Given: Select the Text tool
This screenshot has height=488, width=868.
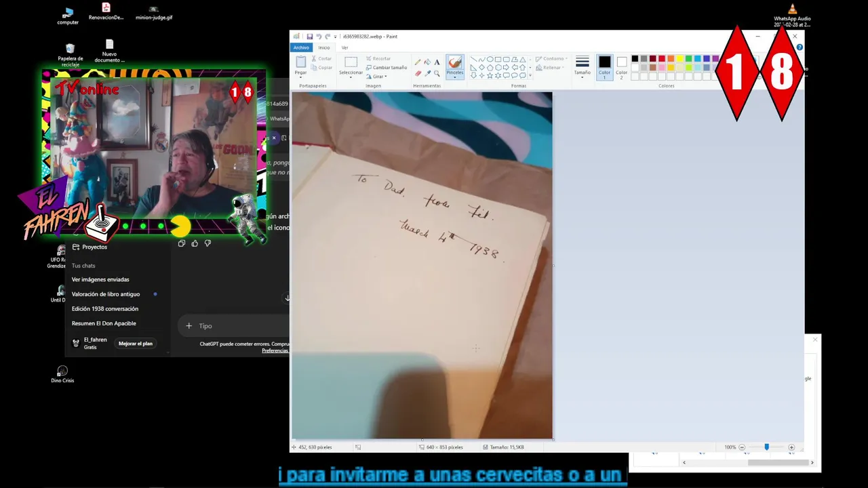Looking at the screenshot, I should (x=437, y=62).
